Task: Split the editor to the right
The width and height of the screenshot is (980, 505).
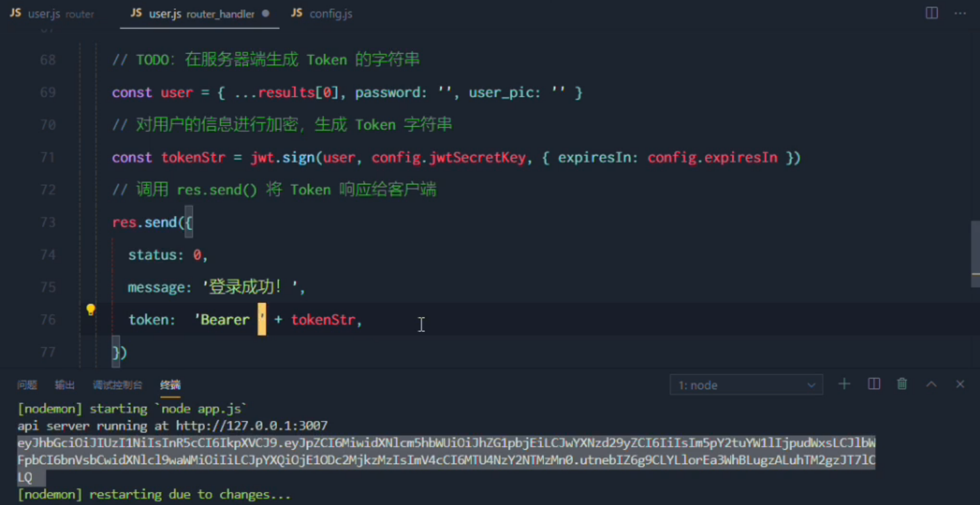Action: (x=932, y=13)
